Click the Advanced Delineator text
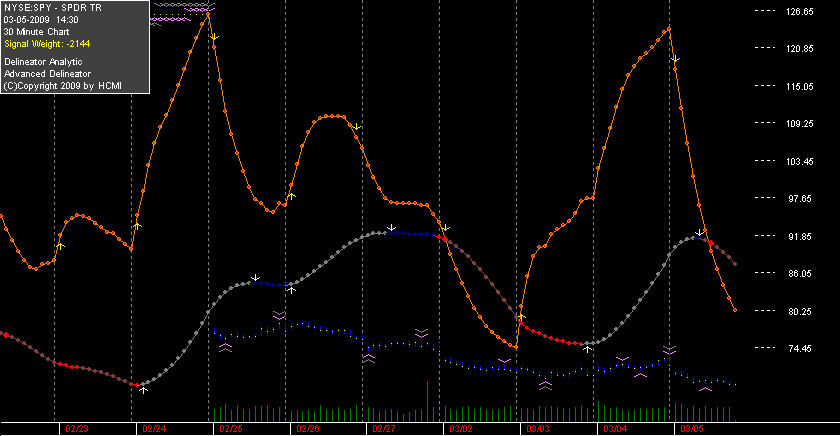Viewport: 840px width, 436px height. pyautogui.click(x=47, y=74)
